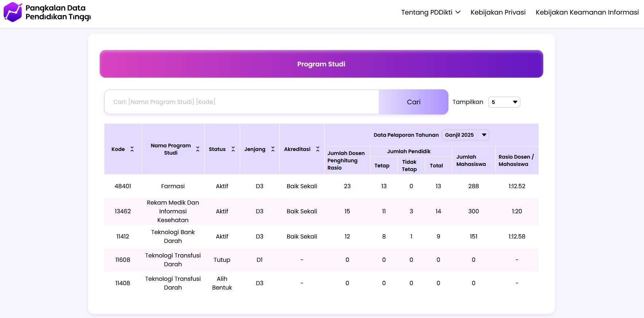Click the Teknologi Bank Darah program name
Screen dimensions: 644x318
pyautogui.click(x=173, y=237)
